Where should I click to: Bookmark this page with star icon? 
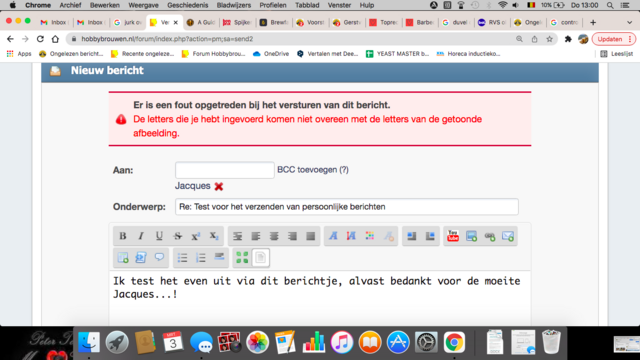[550, 39]
